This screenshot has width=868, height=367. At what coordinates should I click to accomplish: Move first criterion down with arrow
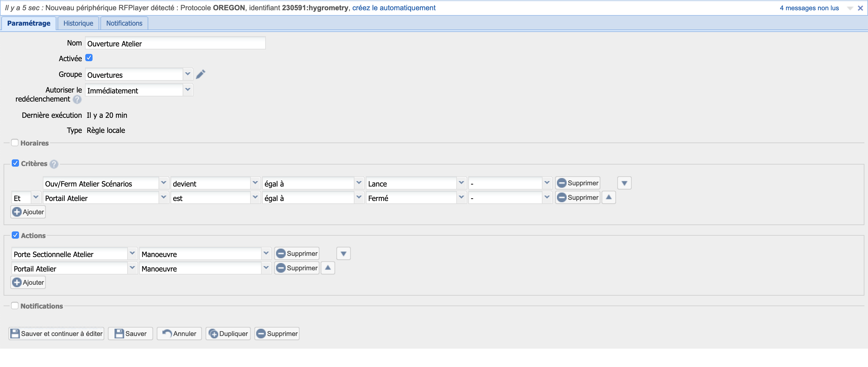tap(624, 183)
